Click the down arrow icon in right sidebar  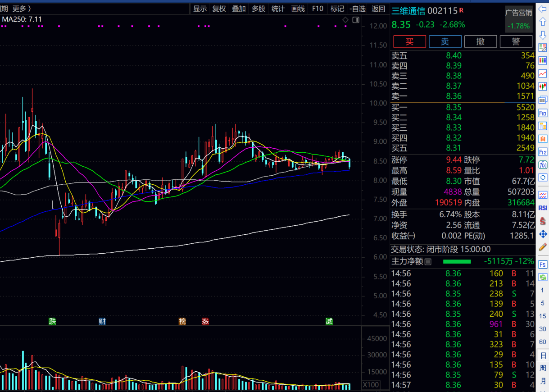[x=543, y=35]
